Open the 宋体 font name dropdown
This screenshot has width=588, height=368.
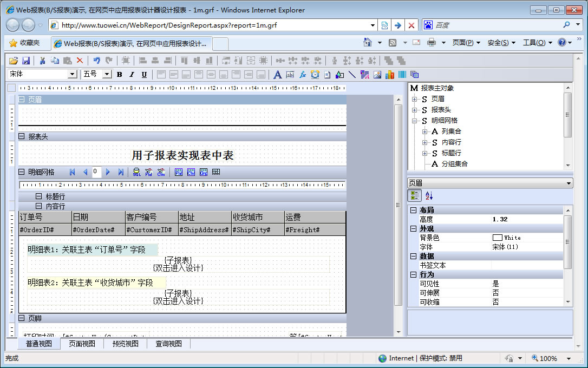tap(72, 75)
